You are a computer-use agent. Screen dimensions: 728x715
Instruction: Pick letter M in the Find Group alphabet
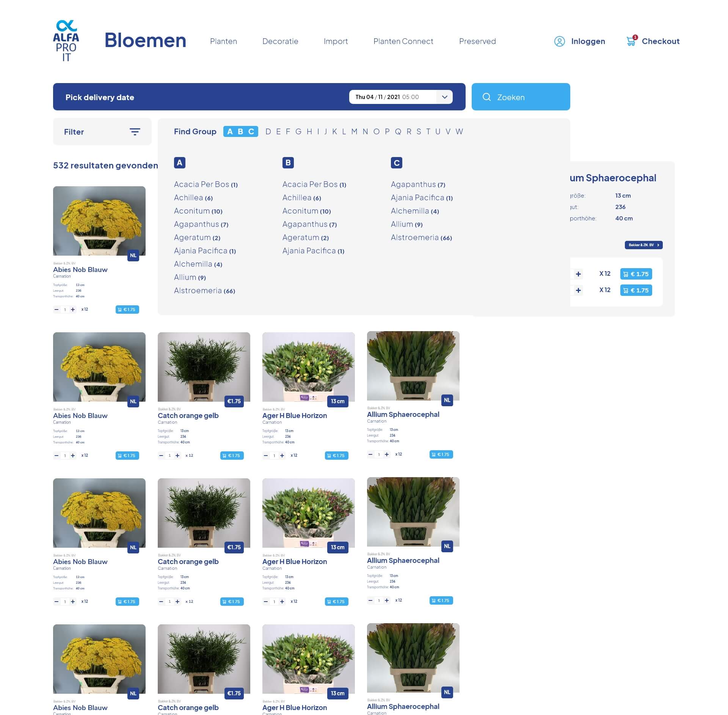pyautogui.click(x=354, y=132)
